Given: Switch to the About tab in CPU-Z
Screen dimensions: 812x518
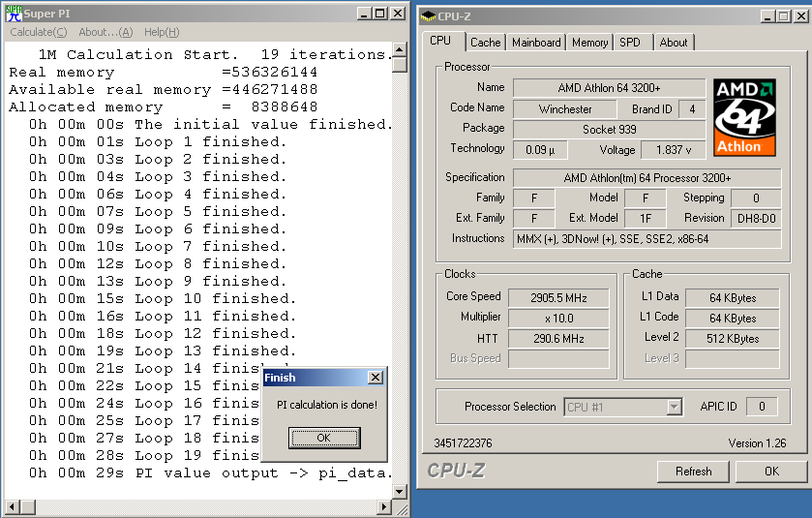Looking at the screenshot, I should point(674,43).
